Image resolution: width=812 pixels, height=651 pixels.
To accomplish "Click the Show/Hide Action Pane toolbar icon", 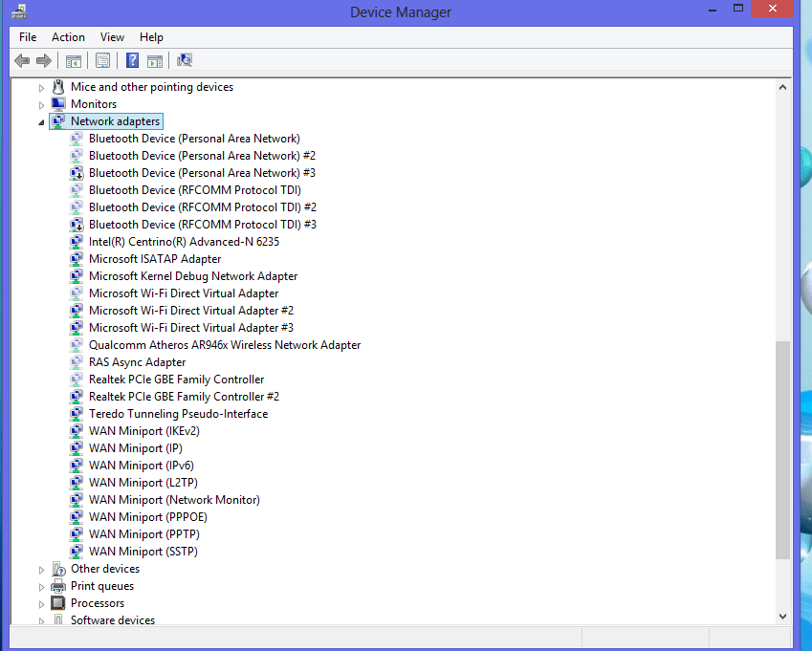I will [x=155, y=61].
